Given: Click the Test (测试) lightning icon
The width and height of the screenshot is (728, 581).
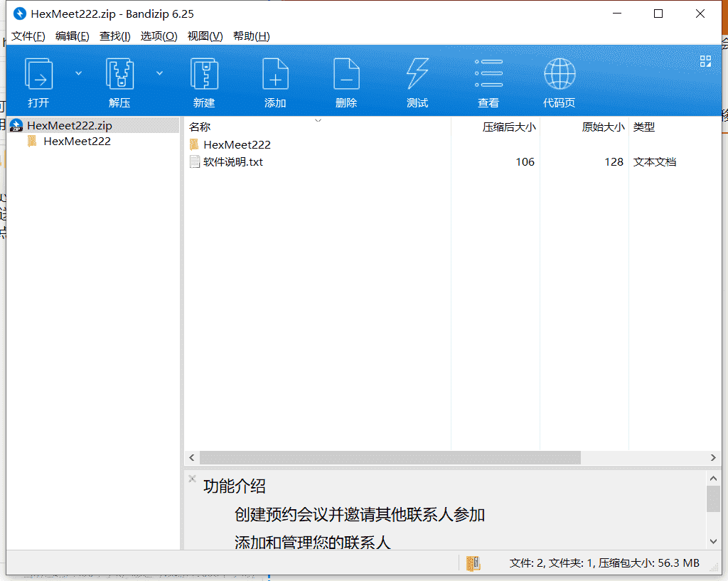Looking at the screenshot, I should pyautogui.click(x=417, y=74).
